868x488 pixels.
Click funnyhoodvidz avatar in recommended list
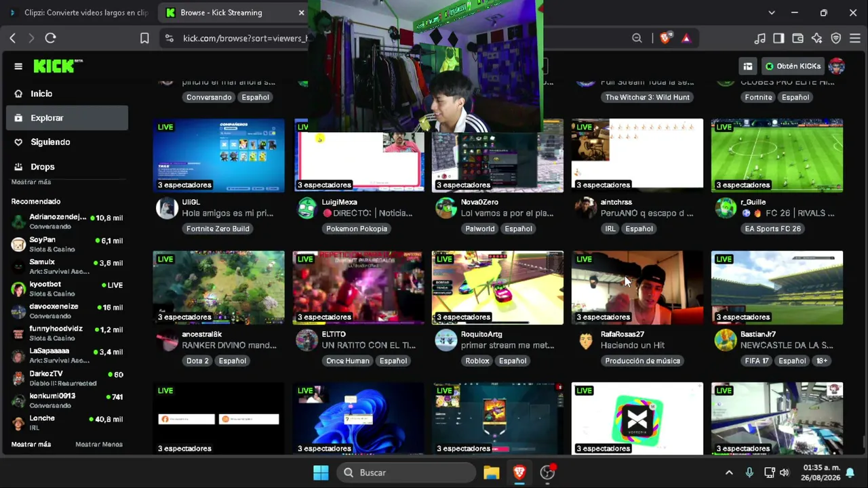(18, 333)
